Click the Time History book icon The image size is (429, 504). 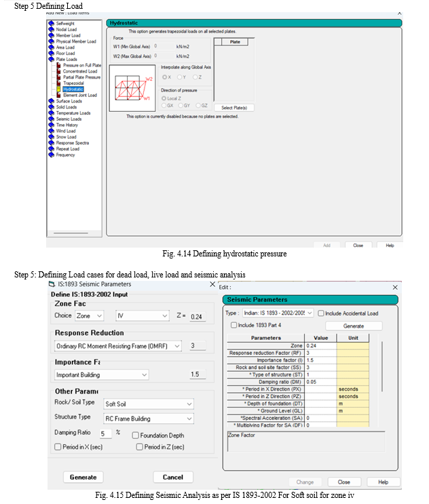click(51, 125)
